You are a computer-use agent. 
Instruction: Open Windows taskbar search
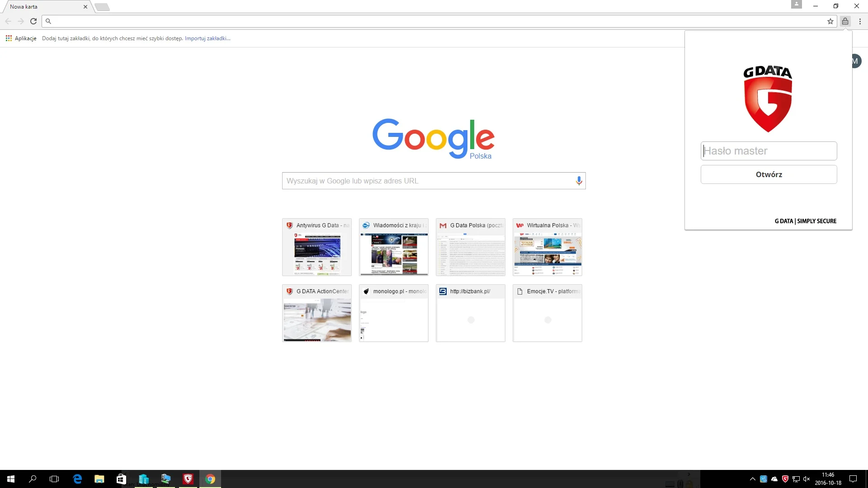click(33, 479)
